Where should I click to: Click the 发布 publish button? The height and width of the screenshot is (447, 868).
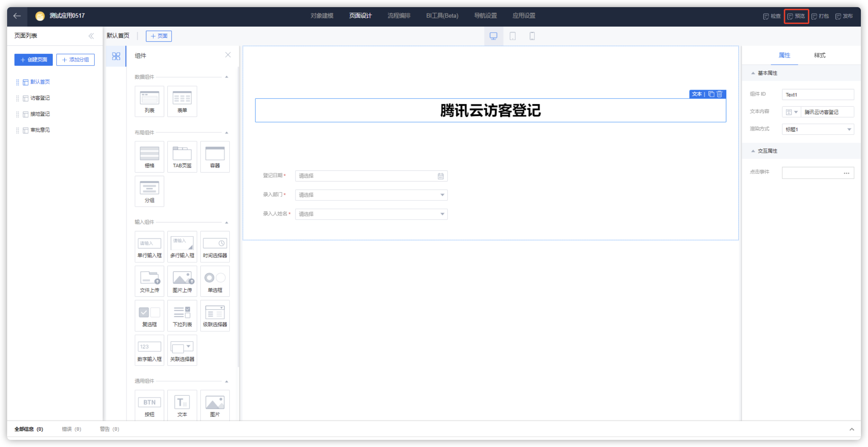pyautogui.click(x=844, y=16)
